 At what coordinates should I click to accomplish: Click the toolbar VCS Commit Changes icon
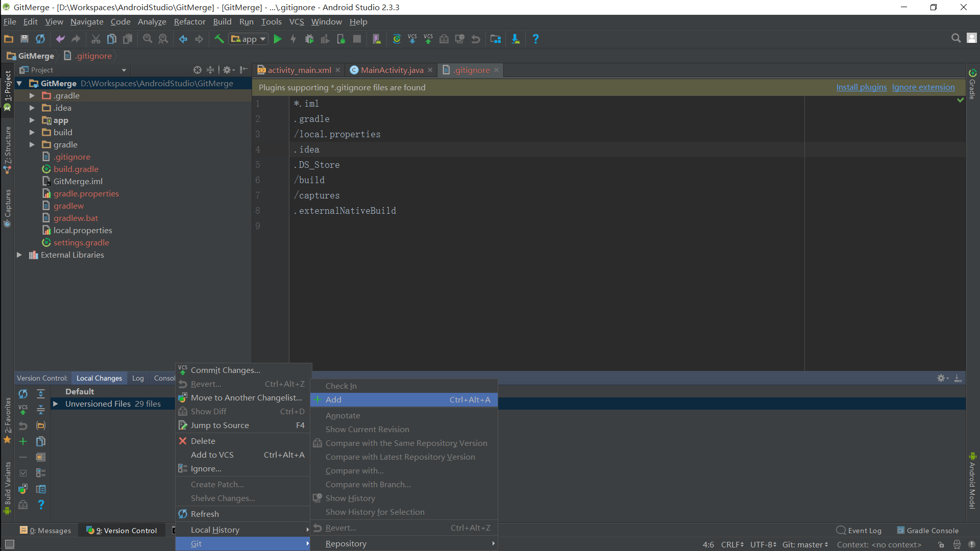(428, 39)
